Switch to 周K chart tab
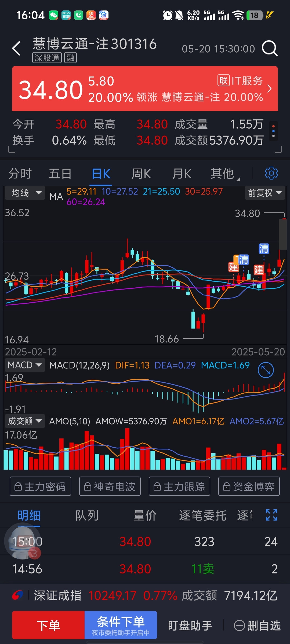This screenshot has width=290, height=644. pos(141,174)
